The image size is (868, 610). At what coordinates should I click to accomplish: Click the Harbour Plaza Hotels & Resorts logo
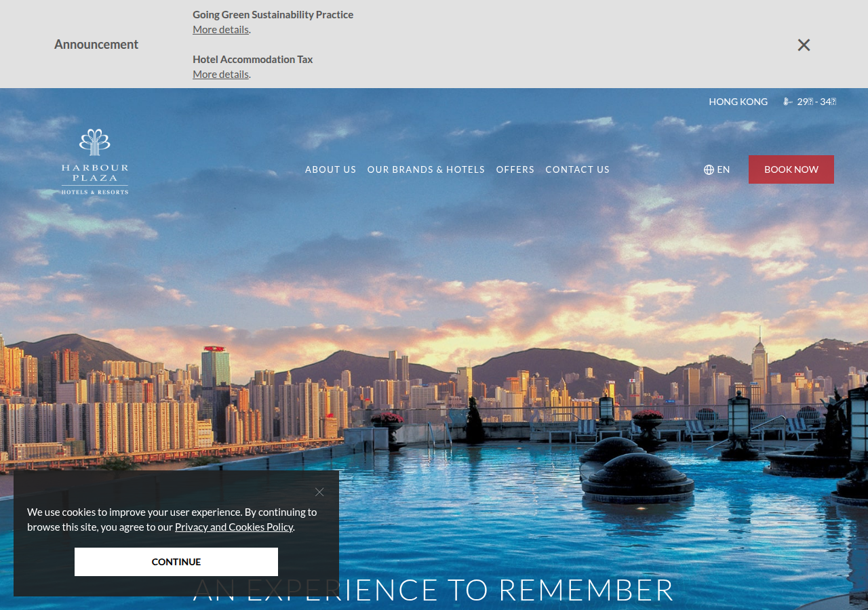95,162
